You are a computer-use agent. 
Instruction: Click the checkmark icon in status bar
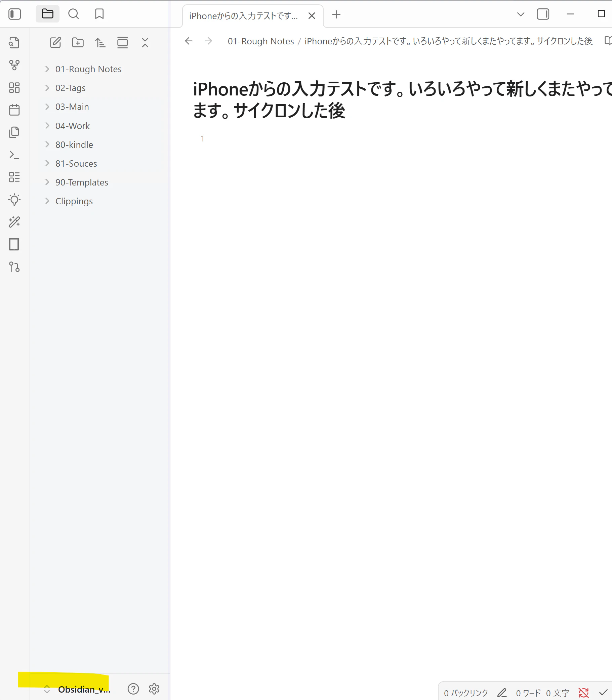point(604,693)
